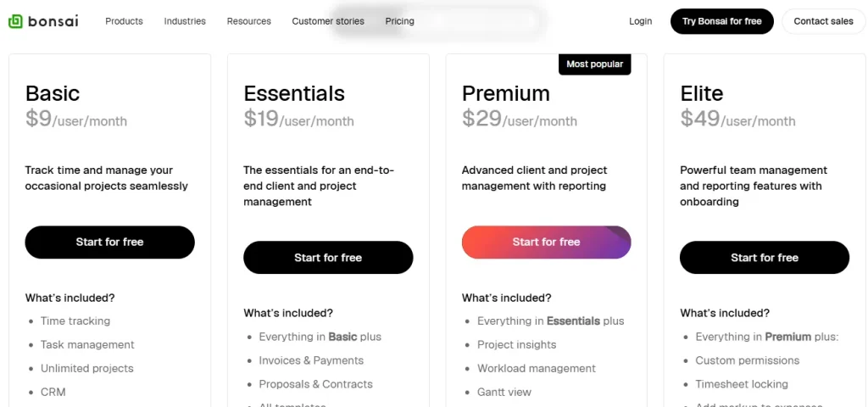Click the gradient Premium Start for free button
Viewport: 868px width, 407px height.
tap(546, 242)
